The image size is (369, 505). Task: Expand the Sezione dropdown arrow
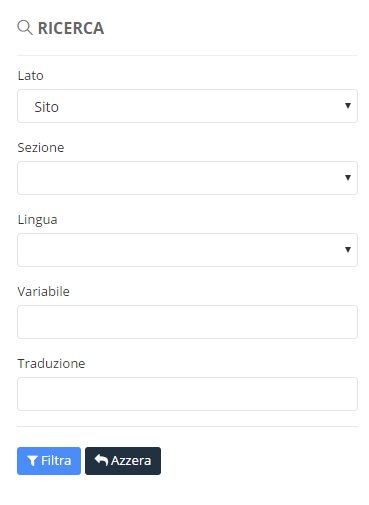[348, 178]
